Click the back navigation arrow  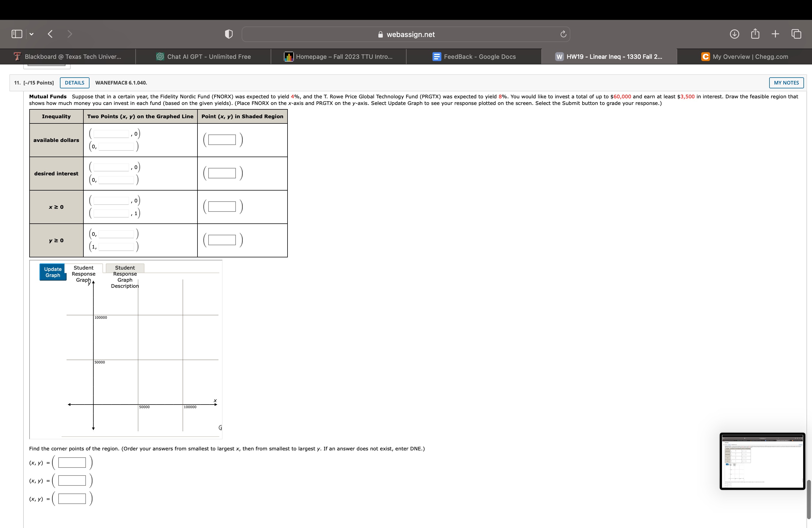click(x=50, y=34)
